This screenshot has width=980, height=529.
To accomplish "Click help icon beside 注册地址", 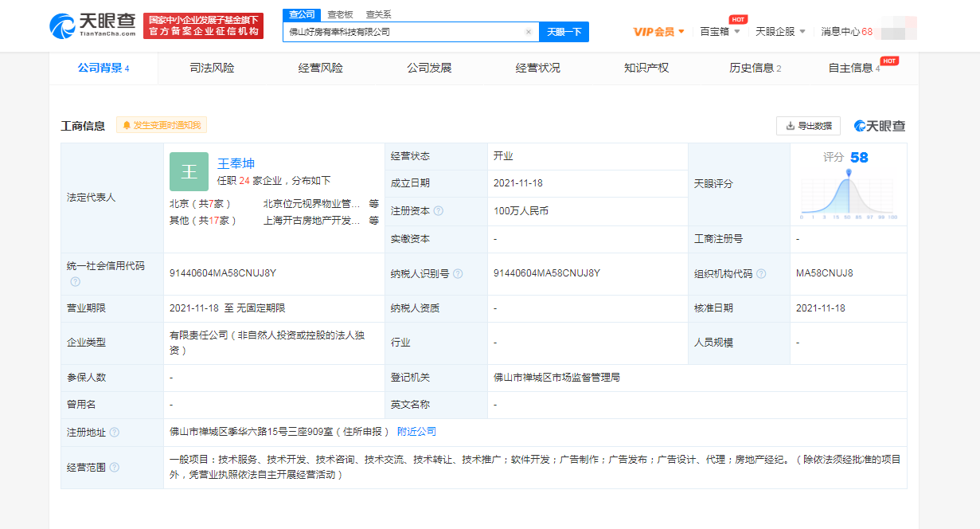I will click(115, 432).
